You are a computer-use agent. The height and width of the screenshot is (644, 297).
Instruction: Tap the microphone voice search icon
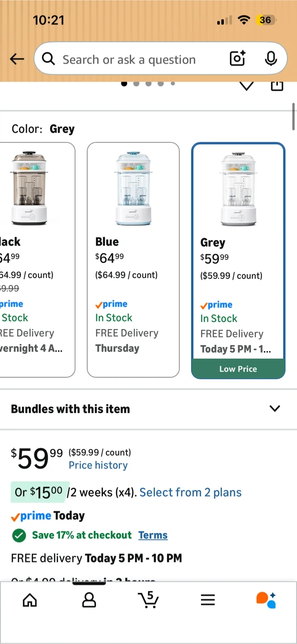(271, 59)
